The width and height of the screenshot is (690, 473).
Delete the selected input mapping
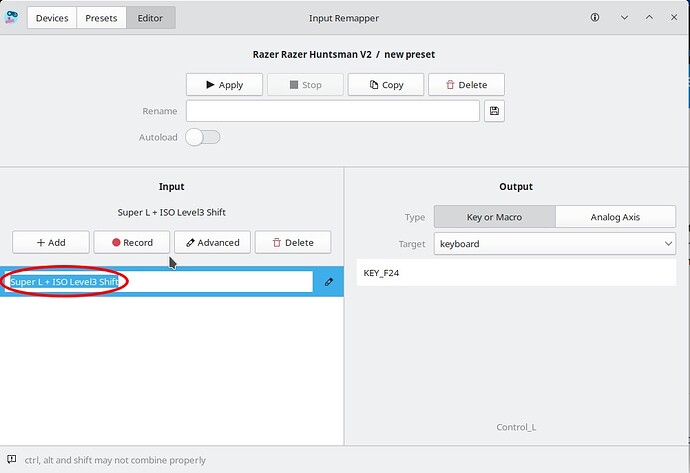pyautogui.click(x=293, y=242)
